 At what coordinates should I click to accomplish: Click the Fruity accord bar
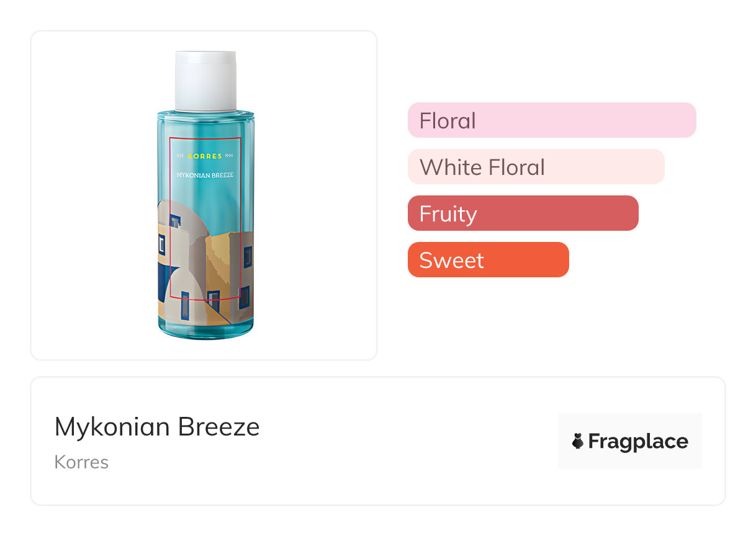click(523, 213)
